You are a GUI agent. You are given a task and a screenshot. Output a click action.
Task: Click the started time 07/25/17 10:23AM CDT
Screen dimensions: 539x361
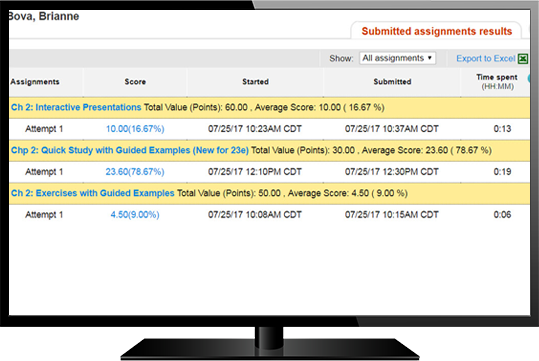point(255,129)
